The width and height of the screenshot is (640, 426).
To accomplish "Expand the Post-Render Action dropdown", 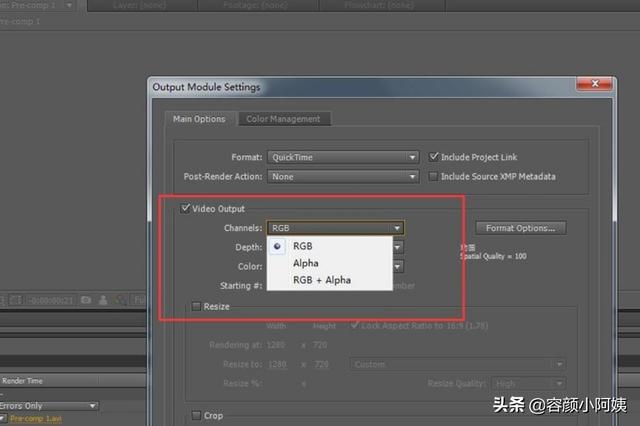I will point(342,177).
